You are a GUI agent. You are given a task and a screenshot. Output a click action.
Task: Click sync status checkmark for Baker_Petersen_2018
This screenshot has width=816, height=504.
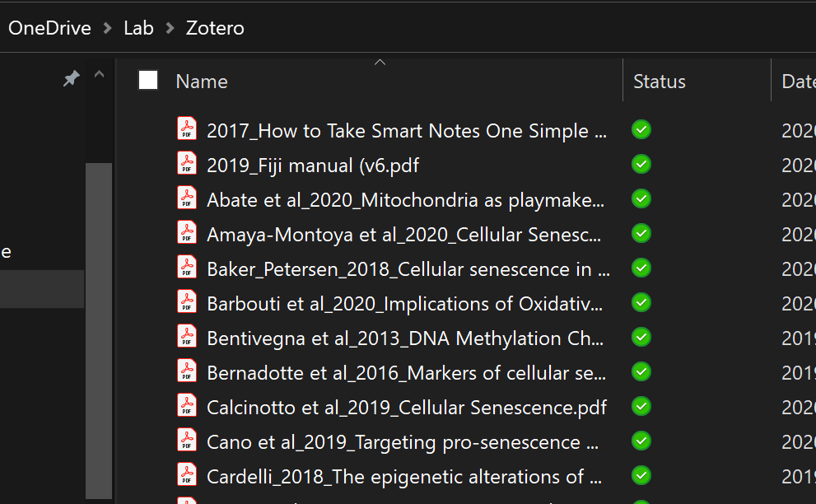[641, 268]
